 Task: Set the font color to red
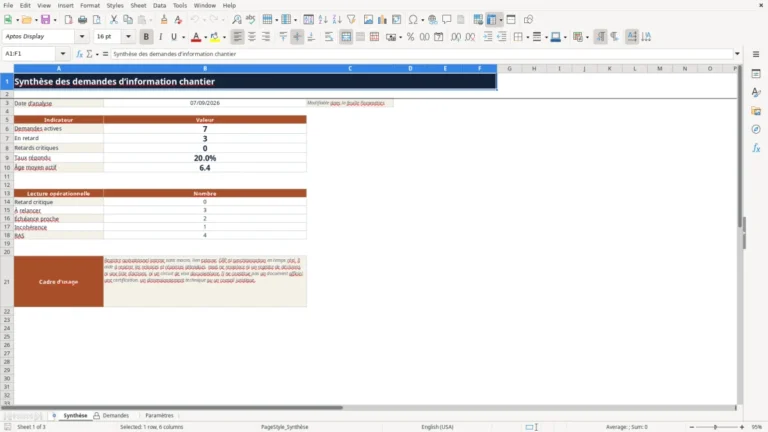point(196,37)
